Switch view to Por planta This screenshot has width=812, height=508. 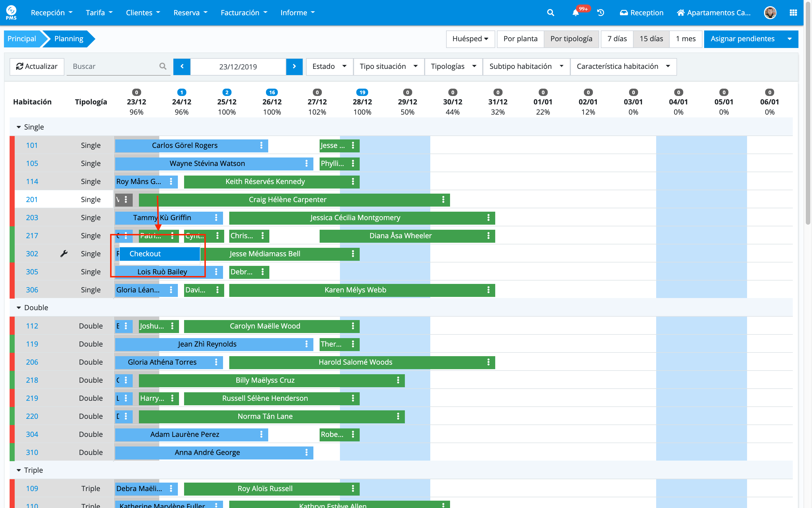520,39
